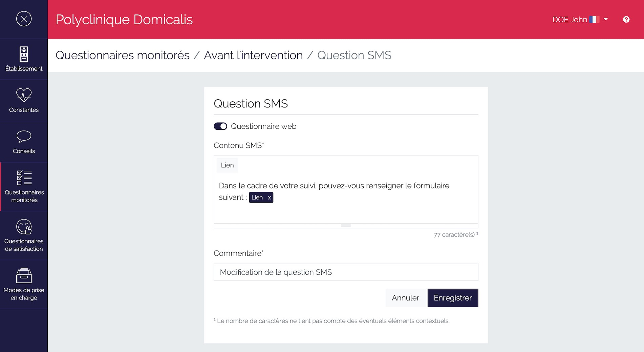Insert the Lien chip into SMS content
This screenshot has width=644, height=352.
227,165
